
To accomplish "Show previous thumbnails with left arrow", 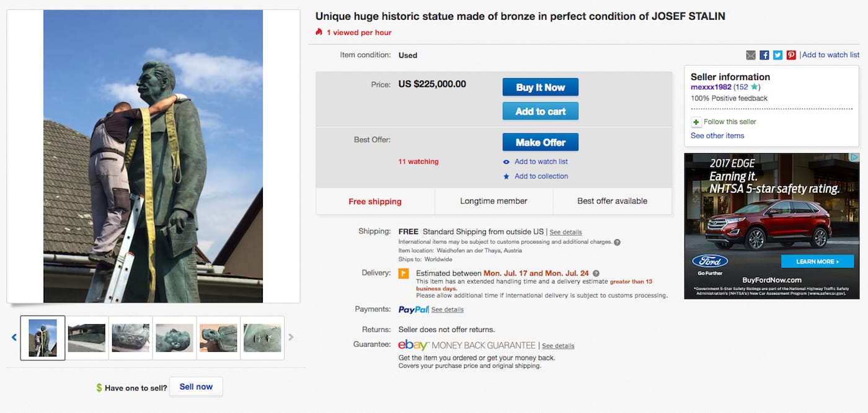I will [x=14, y=337].
